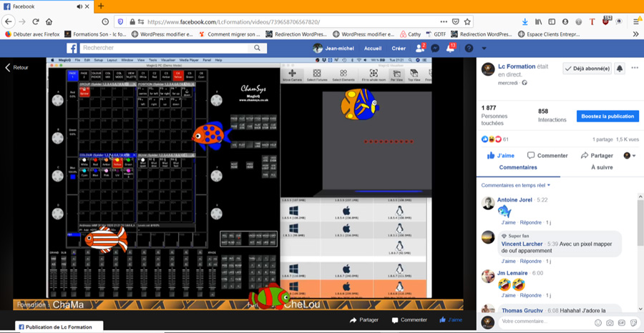Bookmark this page with the star
Screen dimensions: 644x333
click(x=467, y=21)
